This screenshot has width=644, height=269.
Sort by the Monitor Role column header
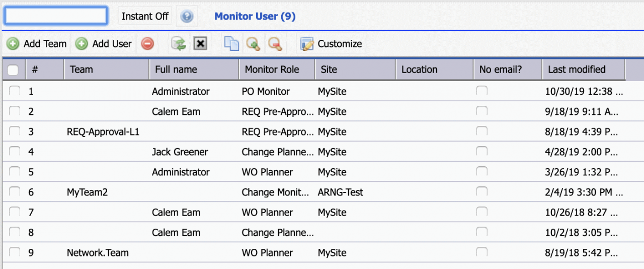click(x=272, y=70)
